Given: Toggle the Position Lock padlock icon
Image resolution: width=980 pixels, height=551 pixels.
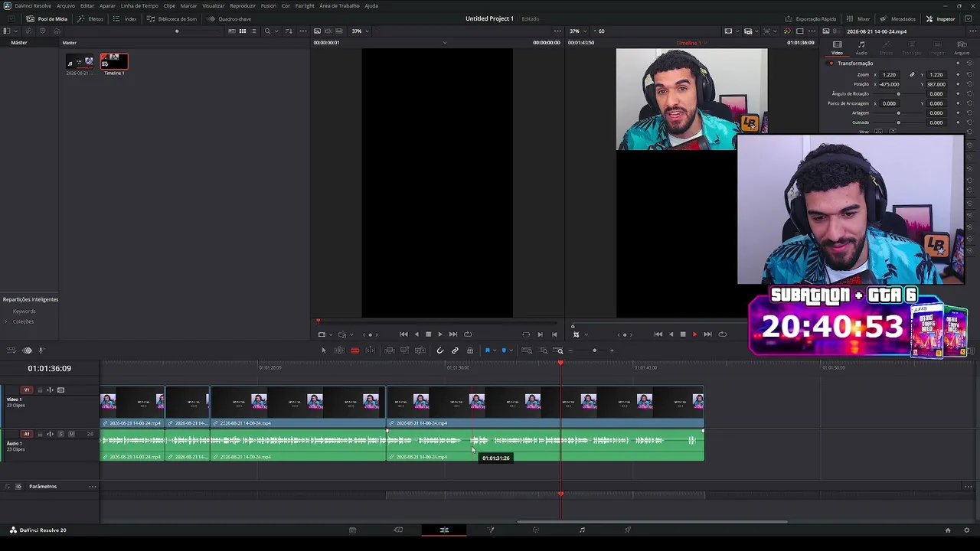Looking at the screenshot, I should (x=470, y=350).
